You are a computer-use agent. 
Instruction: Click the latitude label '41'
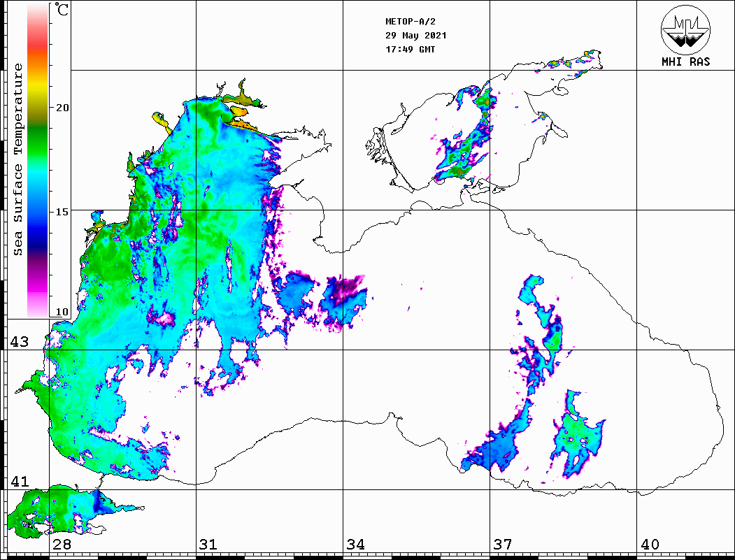click(x=20, y=482)
